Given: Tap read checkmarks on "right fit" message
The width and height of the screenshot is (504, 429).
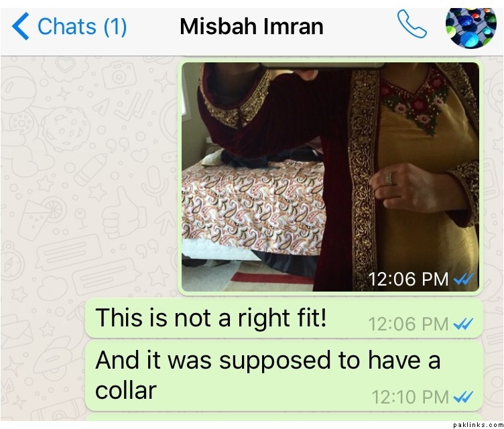Looking at the screenshot, I should pos(463,324).
